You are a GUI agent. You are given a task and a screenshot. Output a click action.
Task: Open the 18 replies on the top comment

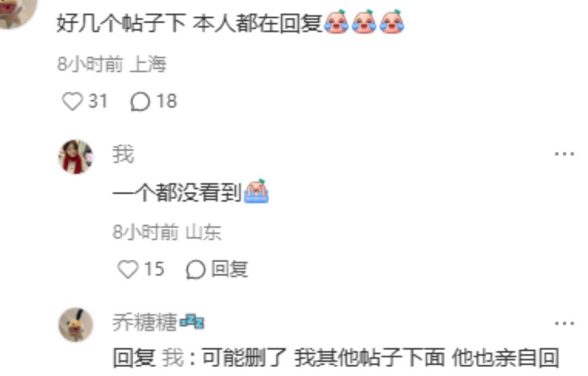(140, 101)
